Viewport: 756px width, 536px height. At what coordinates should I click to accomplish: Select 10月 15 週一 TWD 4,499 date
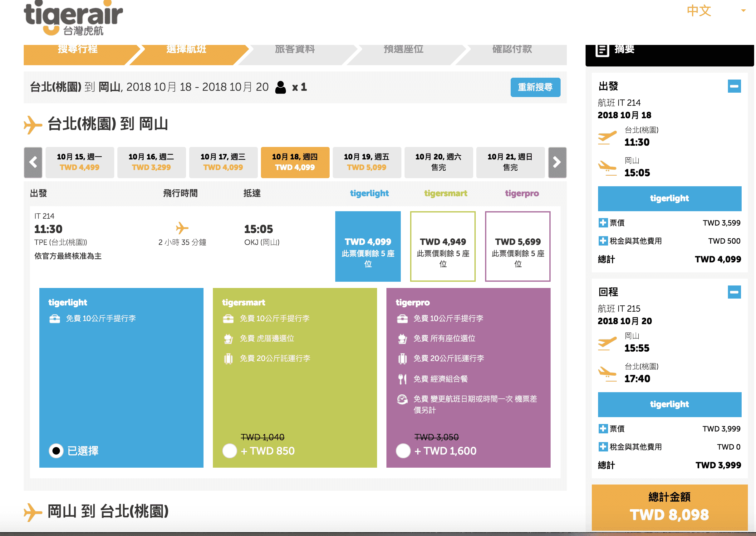pyautogui.click(x=80, y=162)
